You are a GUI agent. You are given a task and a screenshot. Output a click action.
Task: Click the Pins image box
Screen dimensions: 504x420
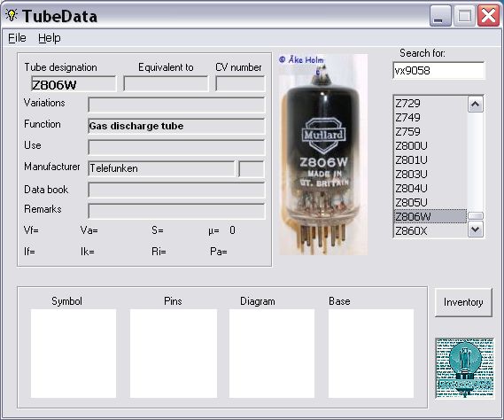pos(174,354)
